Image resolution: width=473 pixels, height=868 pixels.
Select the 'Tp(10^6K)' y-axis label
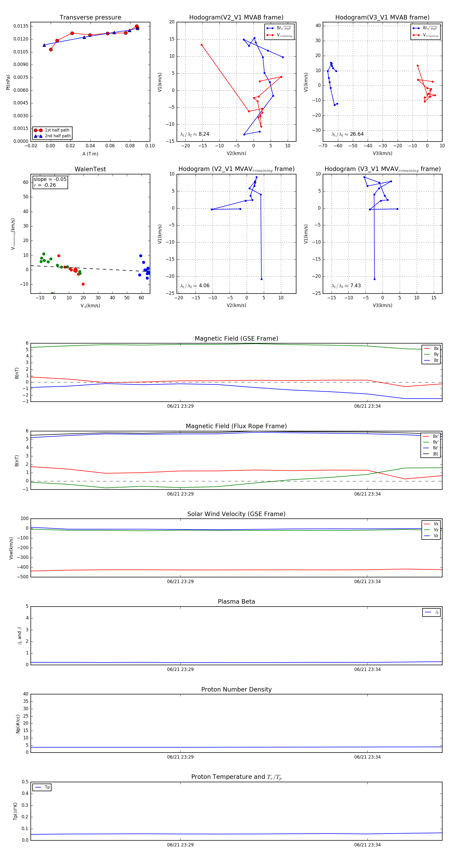[15, 811]
